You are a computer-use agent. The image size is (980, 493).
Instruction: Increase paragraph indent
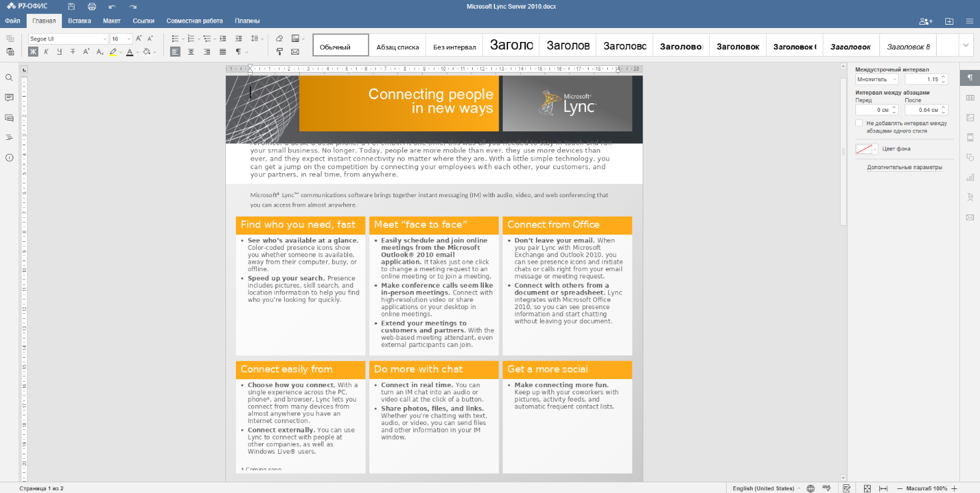point(238,39)
